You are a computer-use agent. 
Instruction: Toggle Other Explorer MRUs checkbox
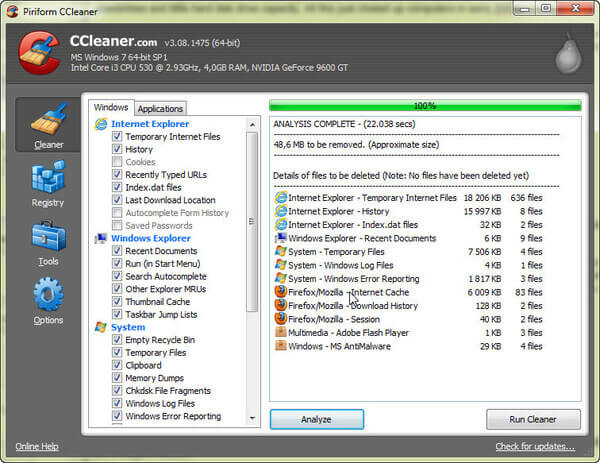pyautogui.click(x=117, y=289)
